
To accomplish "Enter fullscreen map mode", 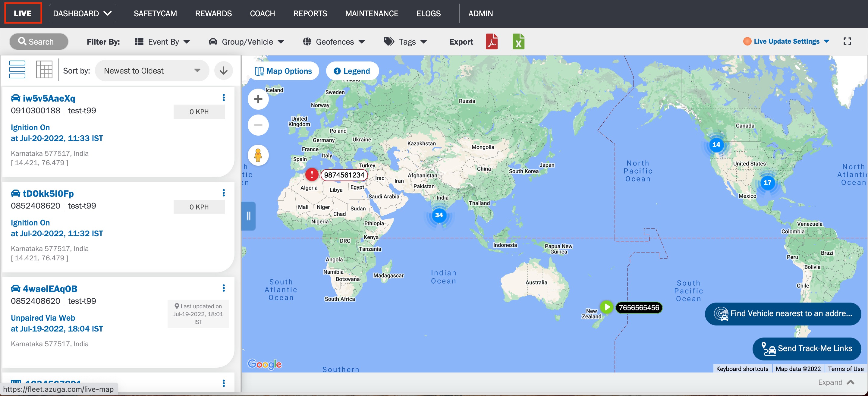I will pyautogui.click(x=847, y=41).
